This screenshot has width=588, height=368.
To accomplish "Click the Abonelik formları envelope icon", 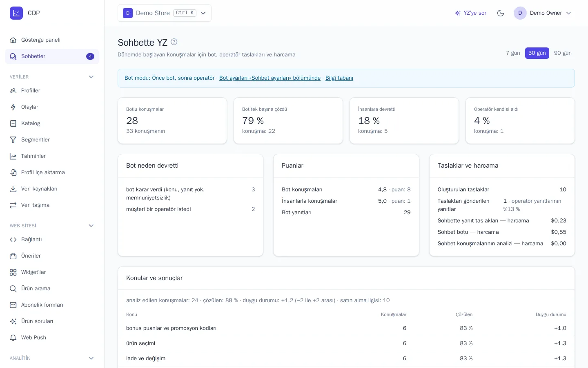I will tap(13, 305).
